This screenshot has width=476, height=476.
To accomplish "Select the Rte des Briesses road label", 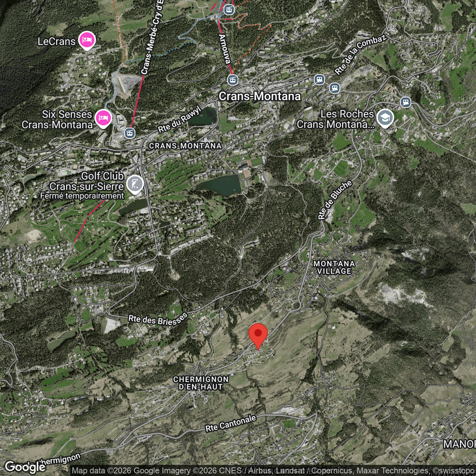I will [x=158, y=319].
